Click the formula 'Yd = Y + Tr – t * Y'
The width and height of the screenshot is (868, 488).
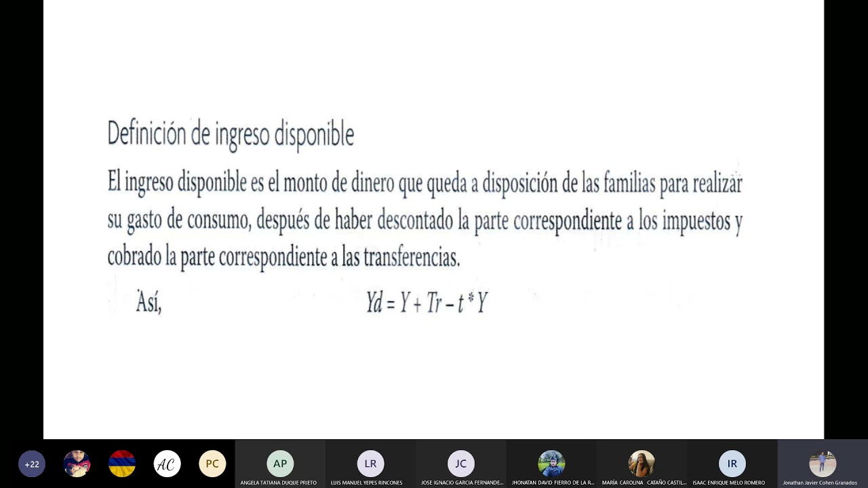click(x=427, y=303)
